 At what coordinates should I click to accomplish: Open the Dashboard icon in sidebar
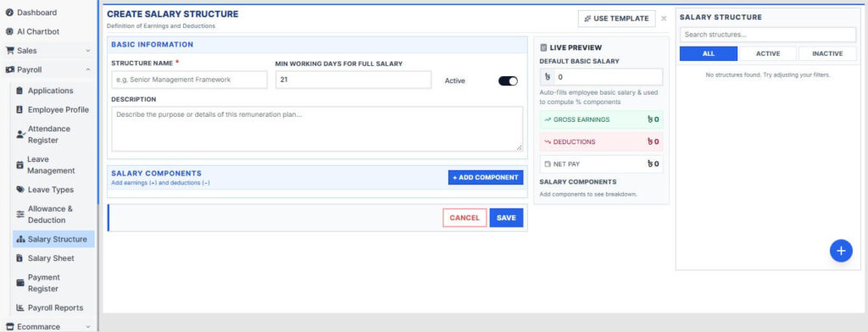[x=9, y=12]
